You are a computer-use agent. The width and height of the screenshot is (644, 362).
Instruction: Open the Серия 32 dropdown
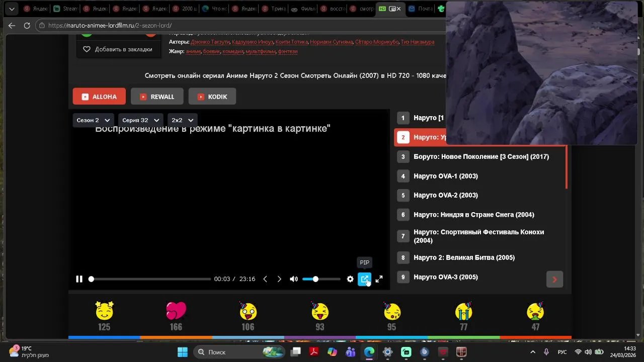tap(141, 120)
